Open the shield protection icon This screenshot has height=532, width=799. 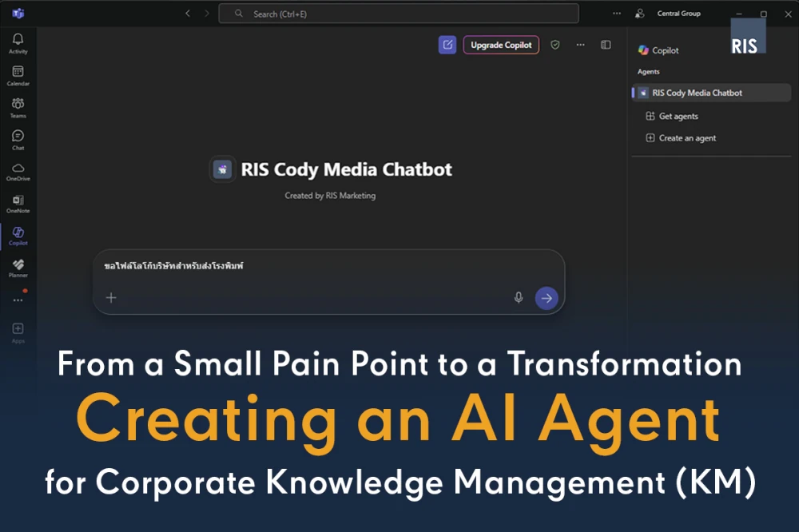point(555,45)
